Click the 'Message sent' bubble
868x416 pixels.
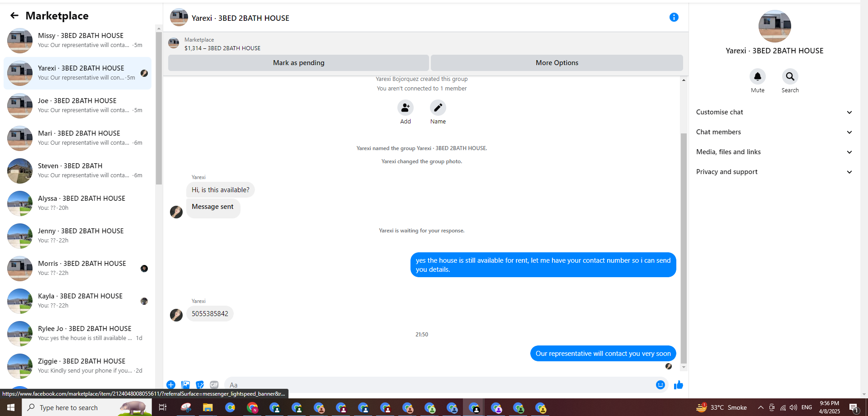[x=213, y=208]
